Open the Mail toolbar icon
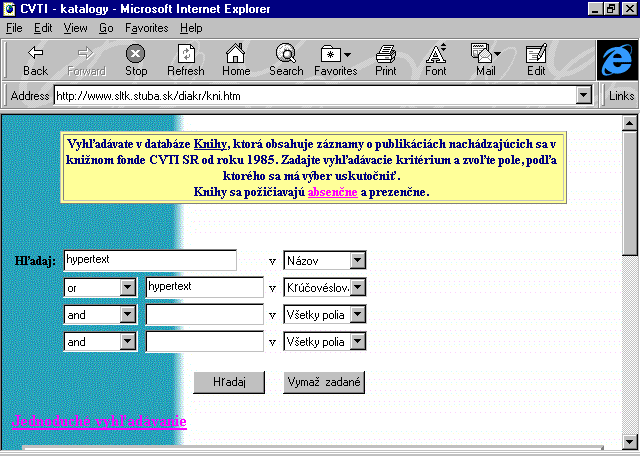 [482, 54]
